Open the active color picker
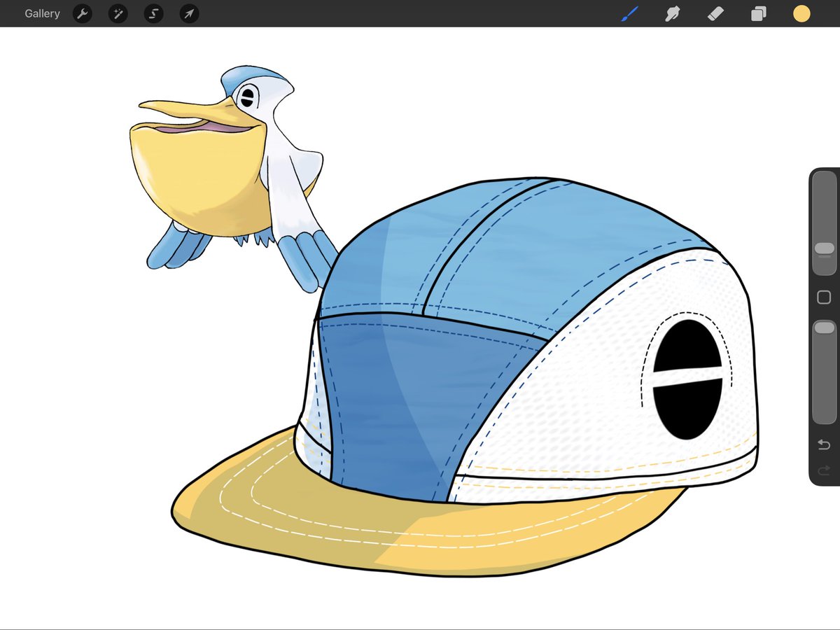The height and width of the screenshot is (630, 840). (x=801, y=13)
